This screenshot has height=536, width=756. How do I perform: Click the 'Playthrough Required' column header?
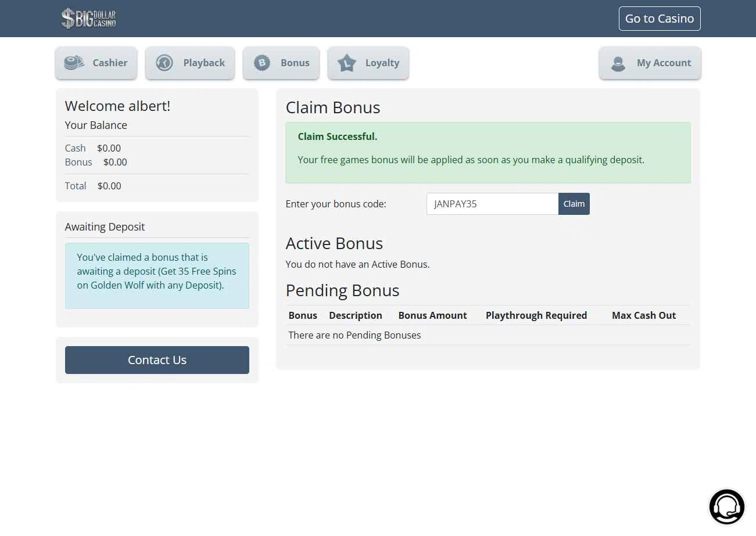click(x=536, y=315)
